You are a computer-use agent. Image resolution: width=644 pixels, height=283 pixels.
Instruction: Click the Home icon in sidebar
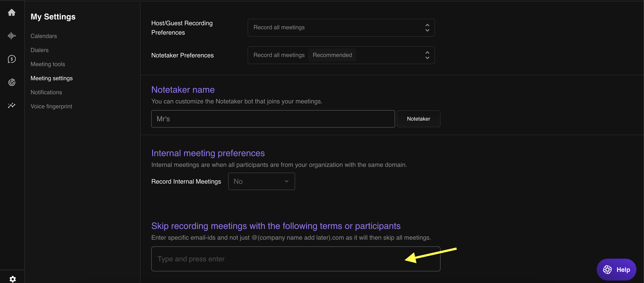tap(12, 12)
